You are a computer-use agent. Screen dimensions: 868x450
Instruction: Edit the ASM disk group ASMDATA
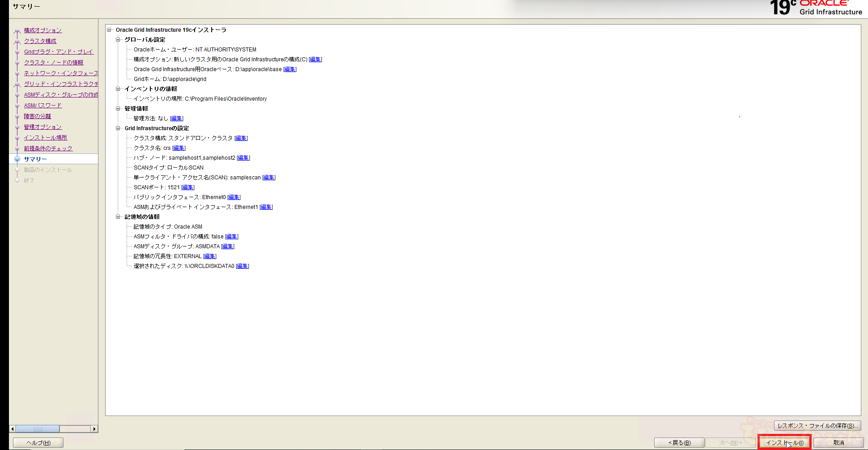coord(228,246)
